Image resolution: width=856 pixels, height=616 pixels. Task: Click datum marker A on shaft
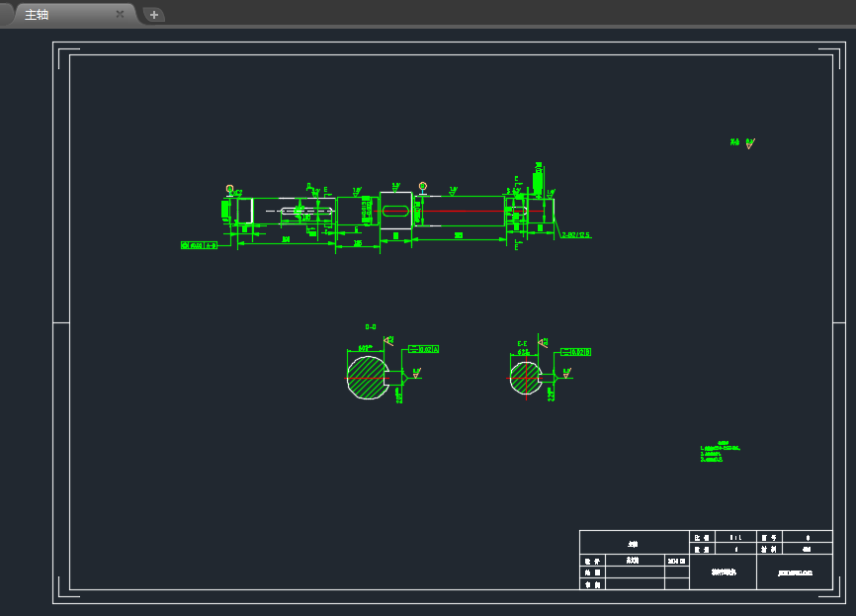pos(230,190)
